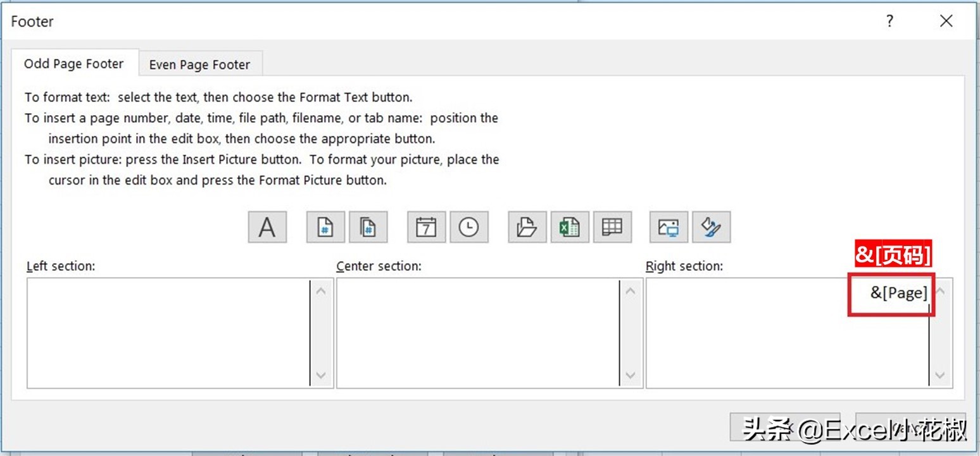The height and width of the screenshot is (456, 980).
Task: Select the Odd Page Footer tab
Action: point(73,64)
